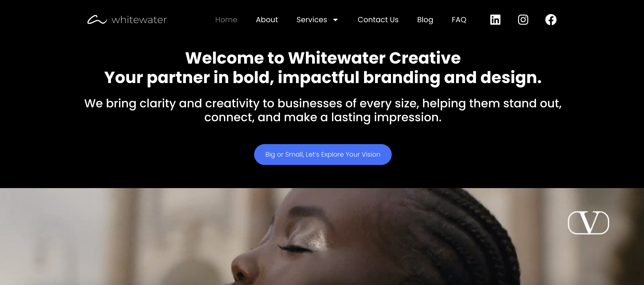This screenshot has height=285, width=644.
Task: Open the Facebook social icon
Action: coord(551,20)
